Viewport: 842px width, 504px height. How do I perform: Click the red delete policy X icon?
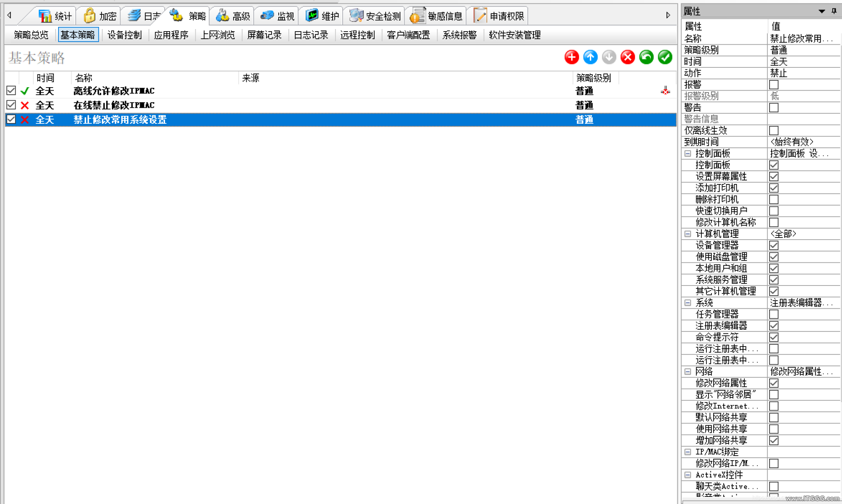(628, 57)
